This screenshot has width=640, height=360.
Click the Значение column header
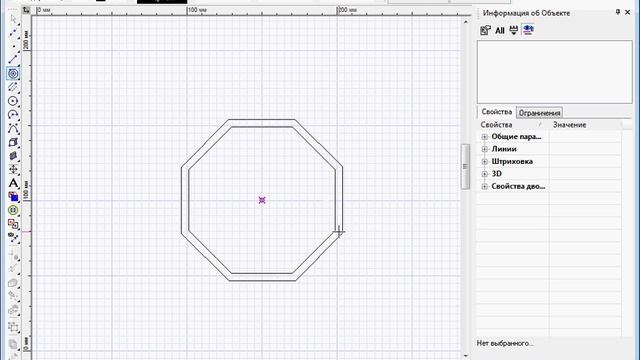point(586,125)
